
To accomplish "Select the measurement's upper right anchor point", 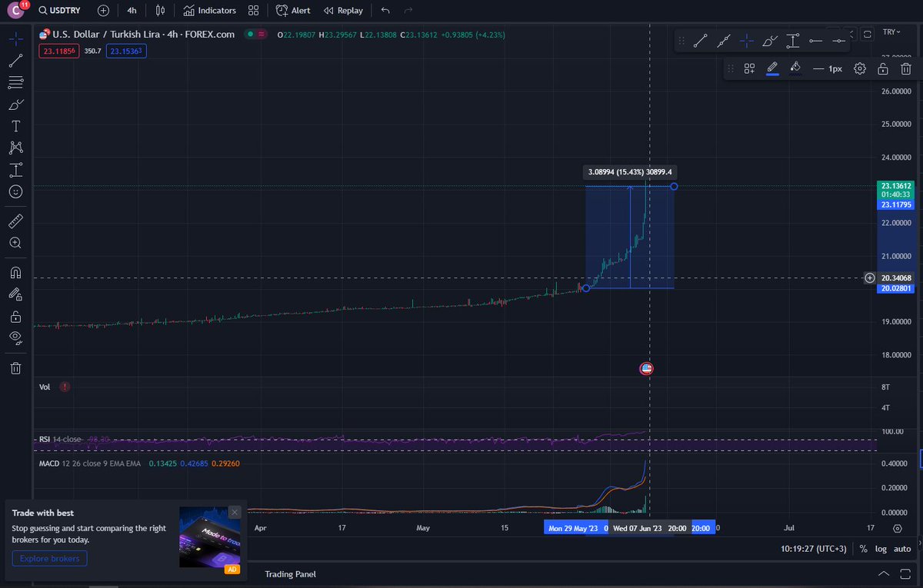I will coord(675,186).
